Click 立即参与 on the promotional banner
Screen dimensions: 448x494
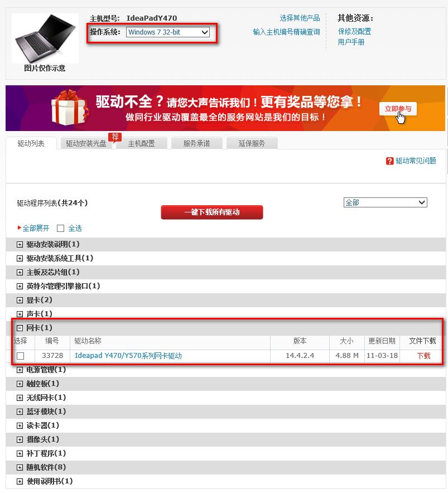click(x=398, y=109)
